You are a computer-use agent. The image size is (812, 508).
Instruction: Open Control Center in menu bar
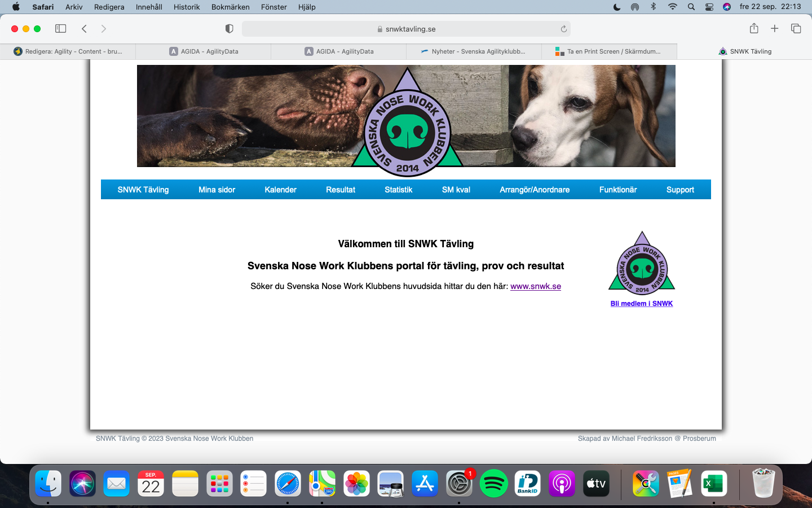[709, 7]
